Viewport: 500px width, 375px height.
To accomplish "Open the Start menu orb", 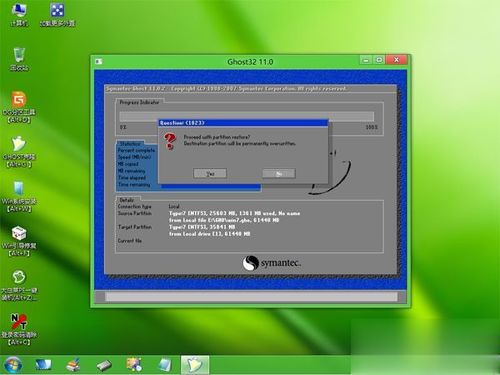I will point(13,365).
